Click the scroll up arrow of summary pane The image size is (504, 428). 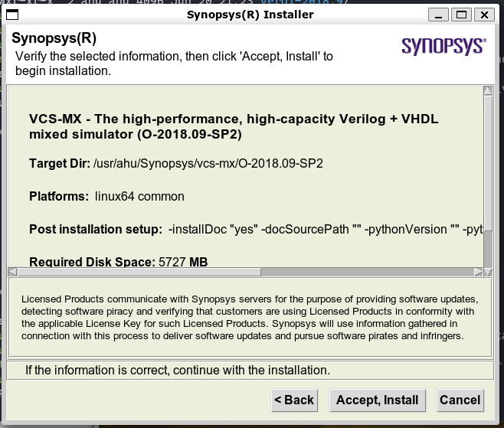(x=487, y=92)
